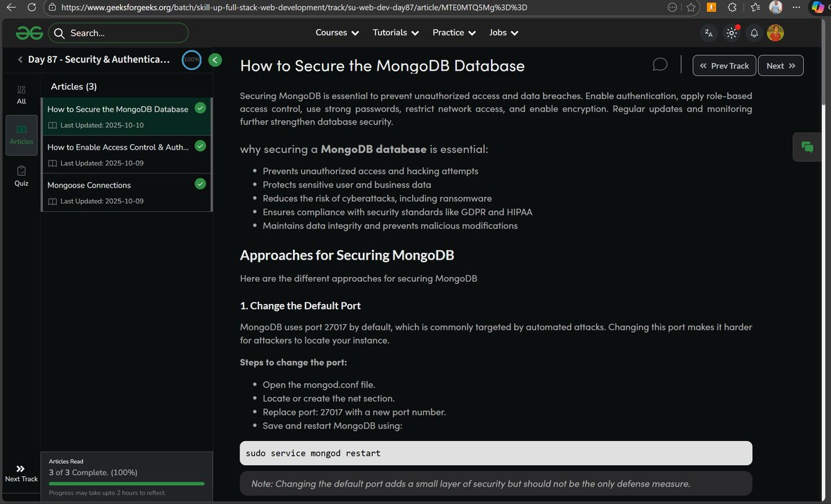Expand the Tutorials dropdown menu
This screenshot has width=831, height=504.
tap(396, 33)
